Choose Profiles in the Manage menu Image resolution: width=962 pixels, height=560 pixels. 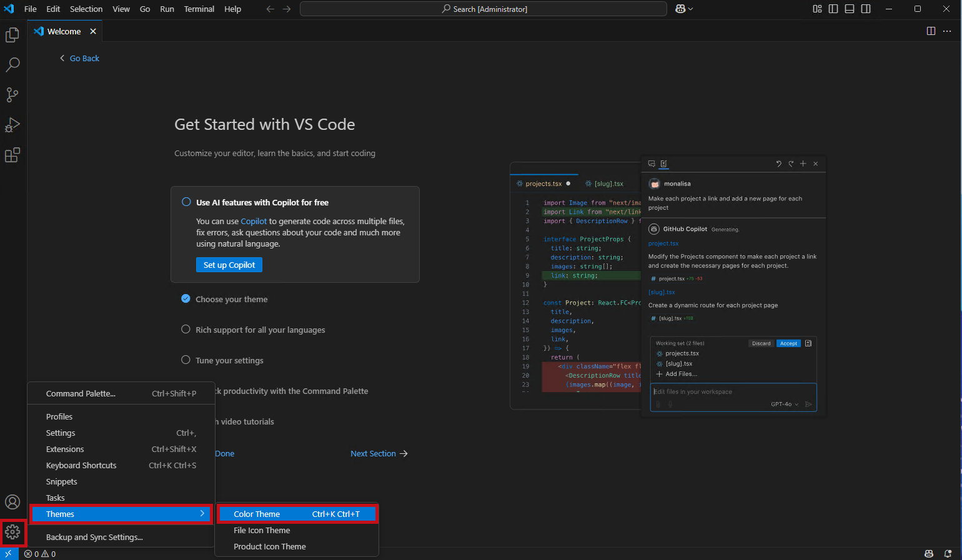pos(121,416)
